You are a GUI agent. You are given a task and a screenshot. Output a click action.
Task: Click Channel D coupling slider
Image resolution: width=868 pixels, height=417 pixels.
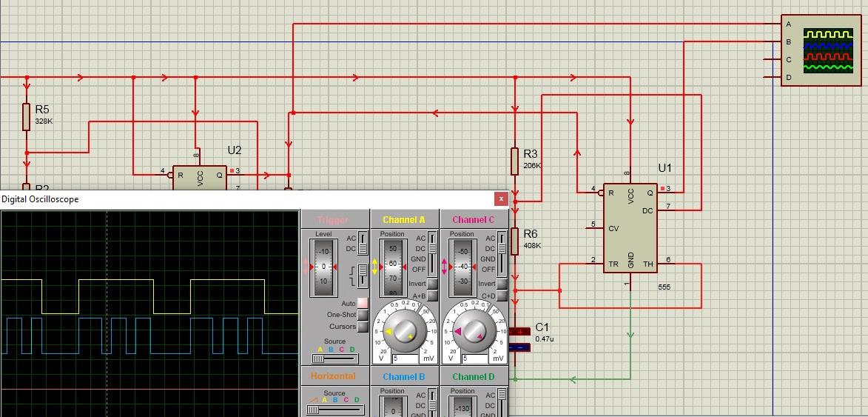point(502,403)
